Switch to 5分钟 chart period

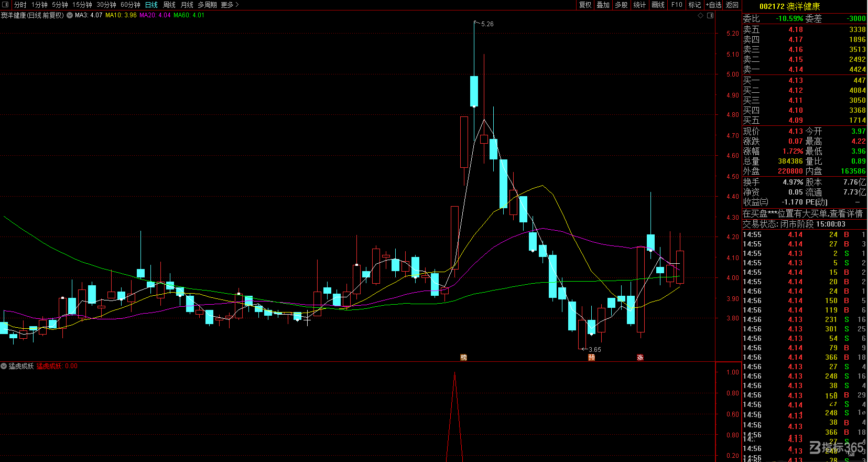point(60,5)
